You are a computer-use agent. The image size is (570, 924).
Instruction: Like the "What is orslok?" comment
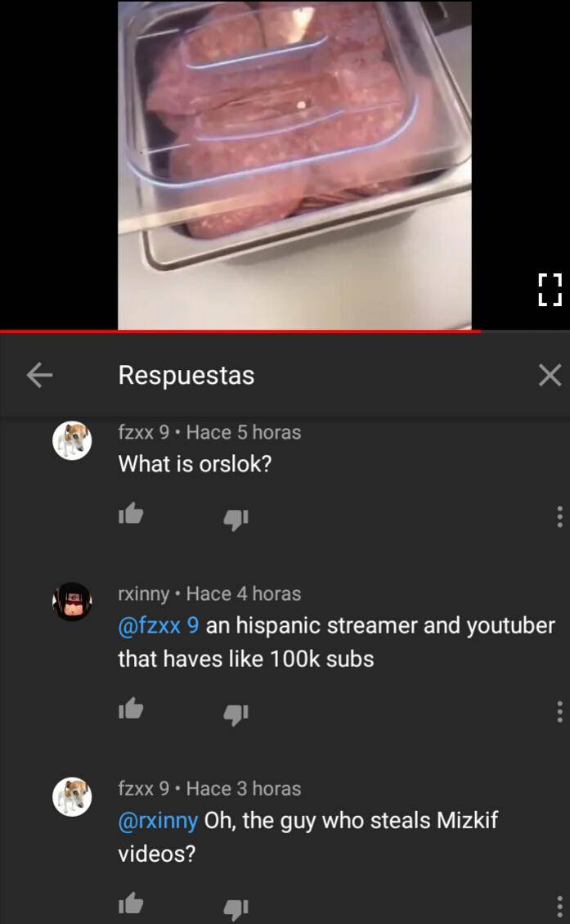(x=131, y=514)
